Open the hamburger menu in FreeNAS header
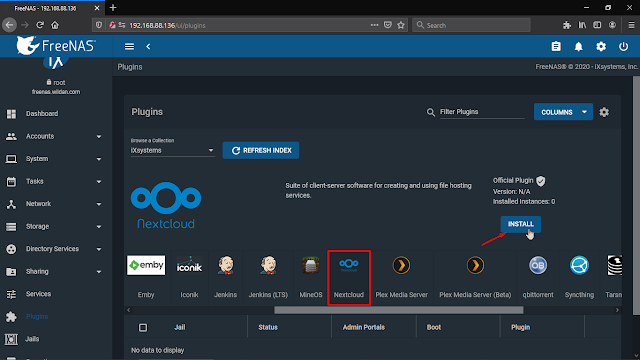640x360 pixels. 129,47
